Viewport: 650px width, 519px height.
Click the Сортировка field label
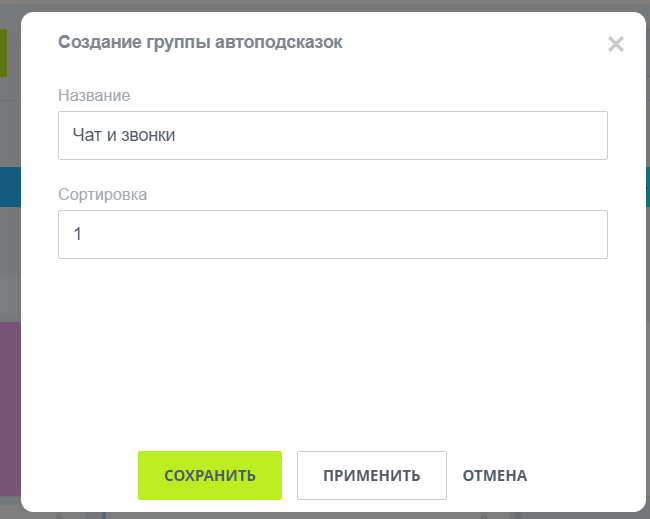(102, 194)
